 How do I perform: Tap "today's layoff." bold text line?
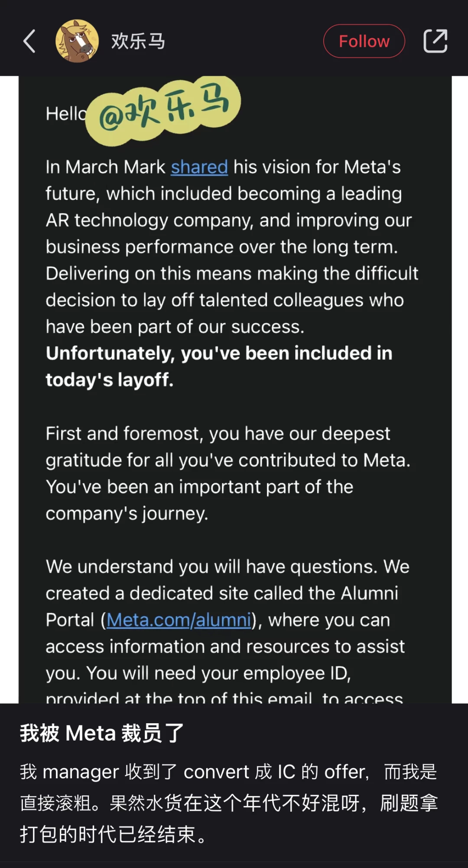(110, 380)
